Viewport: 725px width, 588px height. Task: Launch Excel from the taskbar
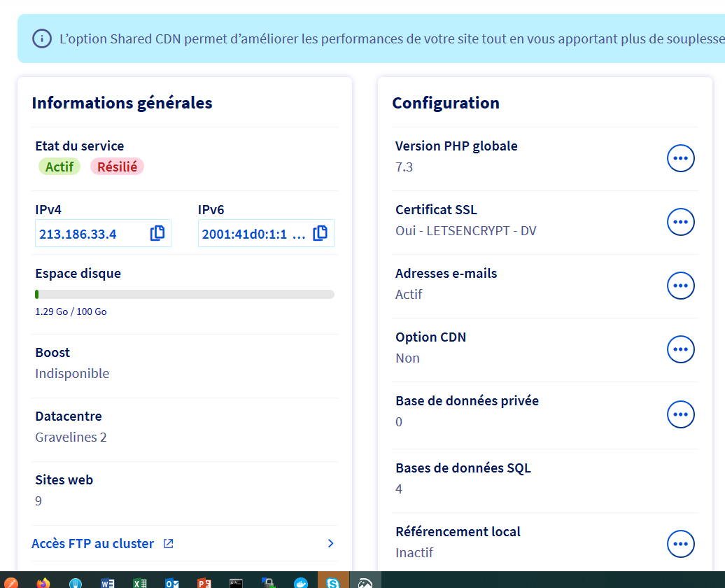pos(140,582)
